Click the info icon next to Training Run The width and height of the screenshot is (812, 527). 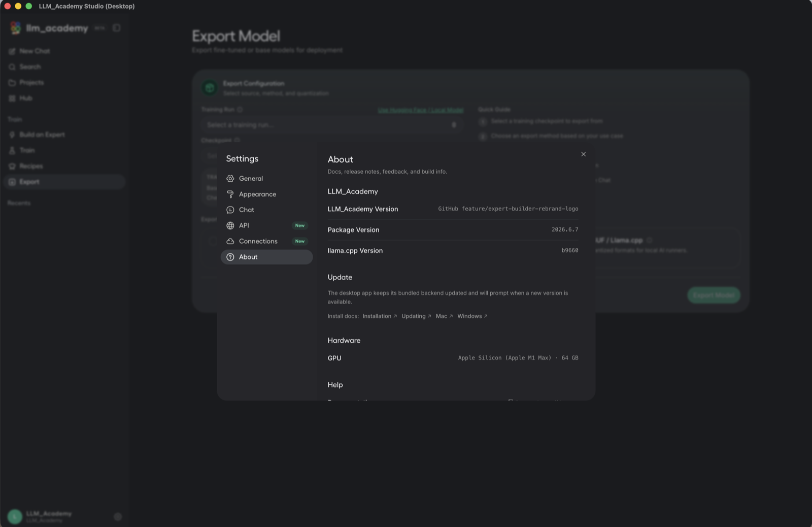(x=240, y=110)
